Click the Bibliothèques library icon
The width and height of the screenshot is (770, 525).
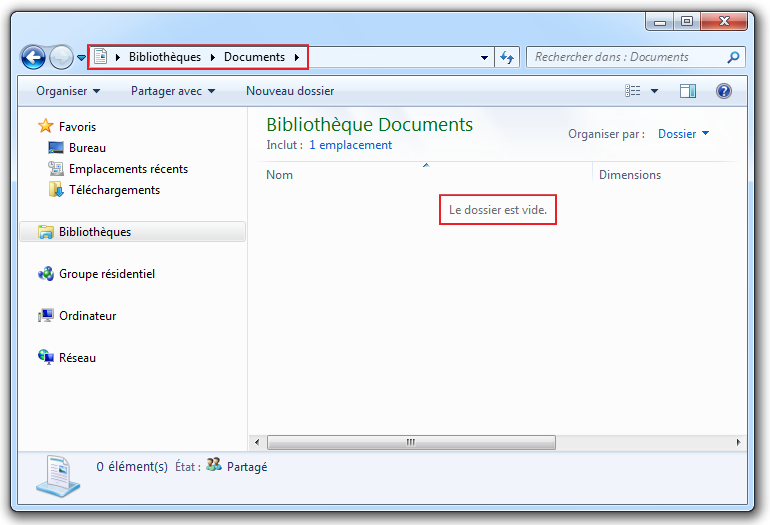coord(46,232)
